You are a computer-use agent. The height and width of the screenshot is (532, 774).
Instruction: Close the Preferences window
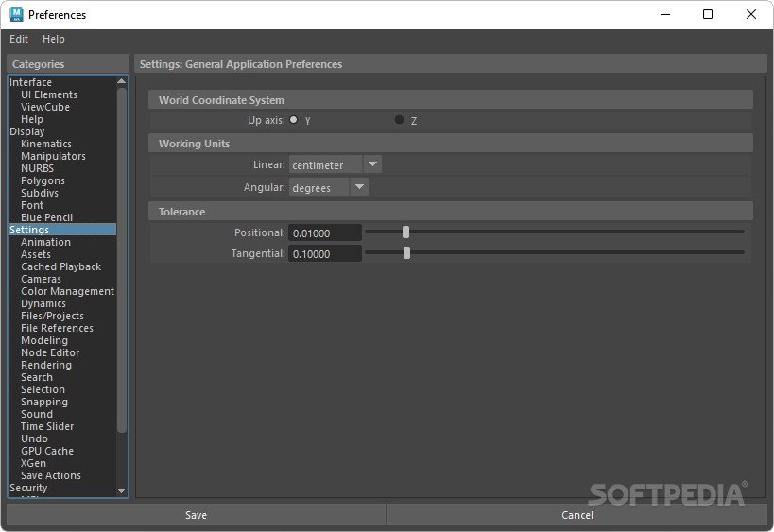click(x=750, y=14)
